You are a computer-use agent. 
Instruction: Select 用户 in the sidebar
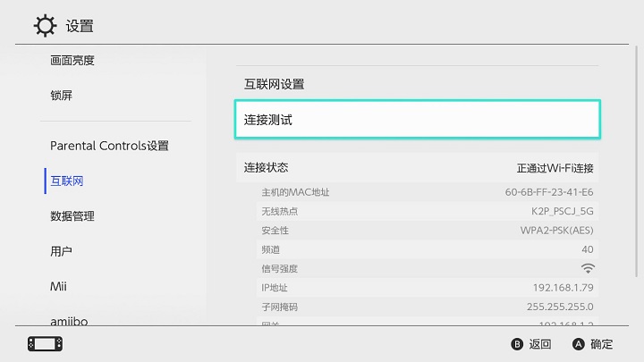61,251
